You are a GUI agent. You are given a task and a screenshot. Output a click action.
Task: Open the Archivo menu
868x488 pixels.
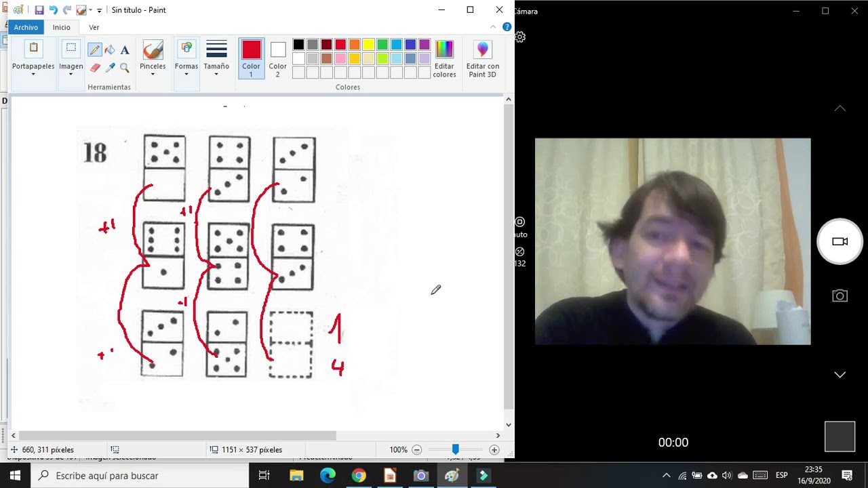click(x=26, y=27)
